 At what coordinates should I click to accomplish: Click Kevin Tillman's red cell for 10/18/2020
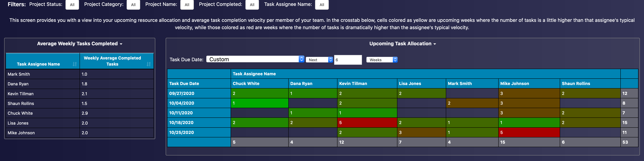(x=367, y=122)
